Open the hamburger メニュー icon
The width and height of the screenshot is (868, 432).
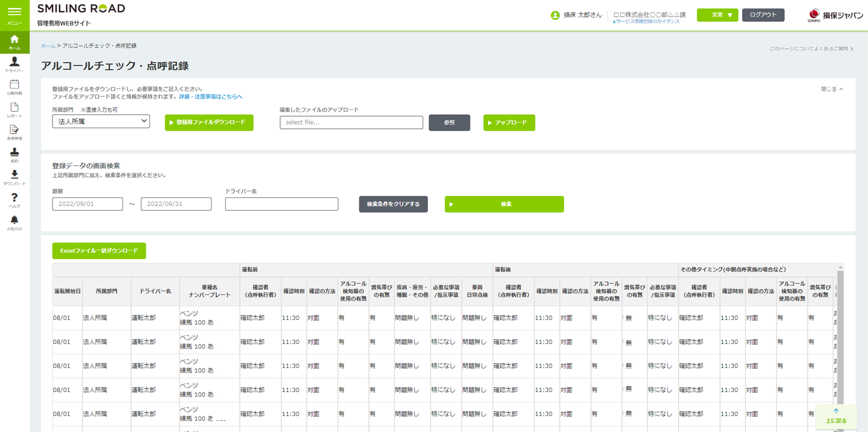[x=15, y=15]
